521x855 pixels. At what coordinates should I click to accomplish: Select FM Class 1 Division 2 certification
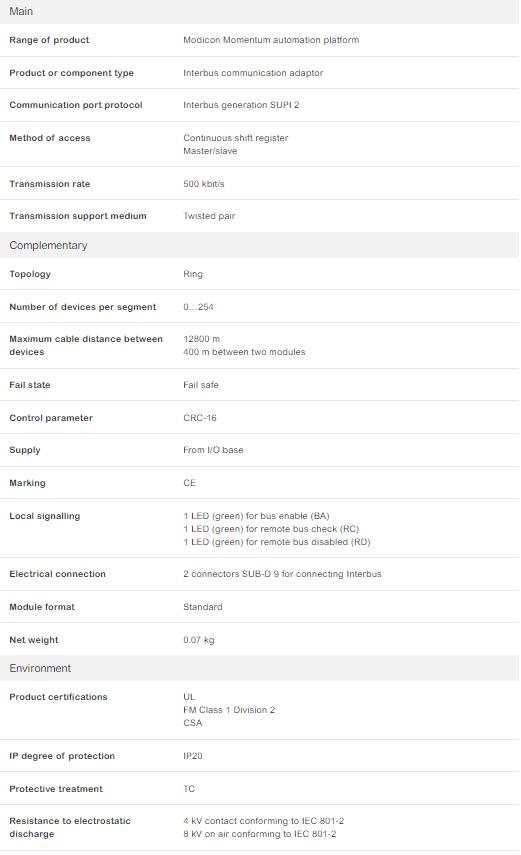(x=229, y=710)
